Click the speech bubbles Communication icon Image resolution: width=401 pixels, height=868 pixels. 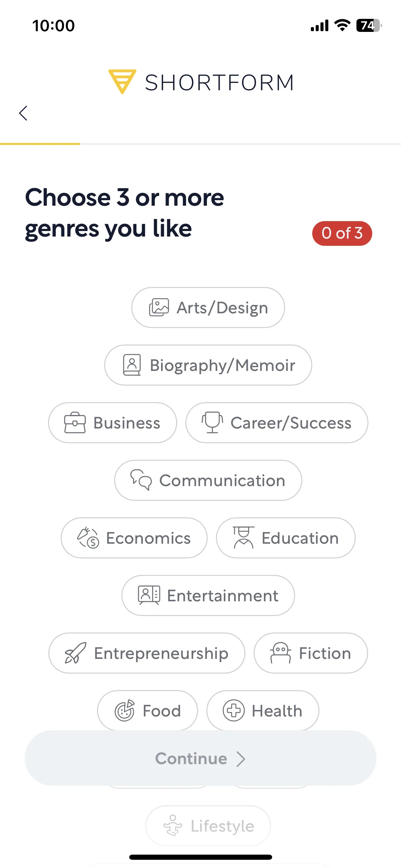(x=141, y=480)
